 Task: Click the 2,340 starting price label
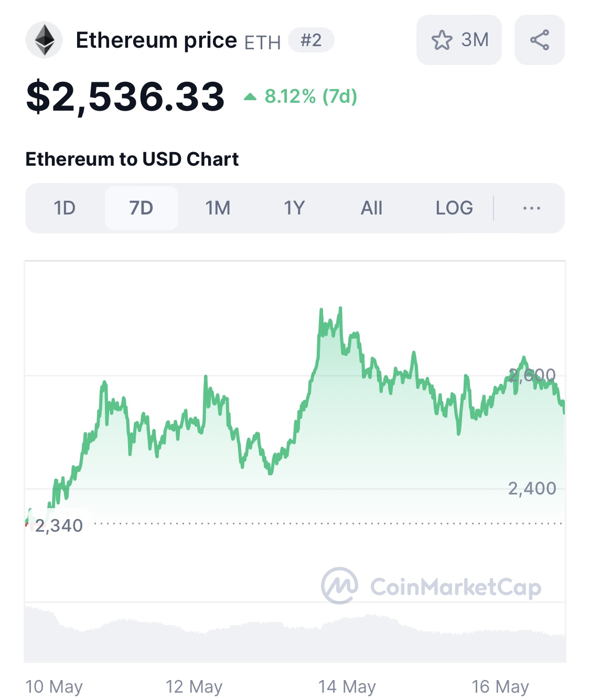coord(59,525)
